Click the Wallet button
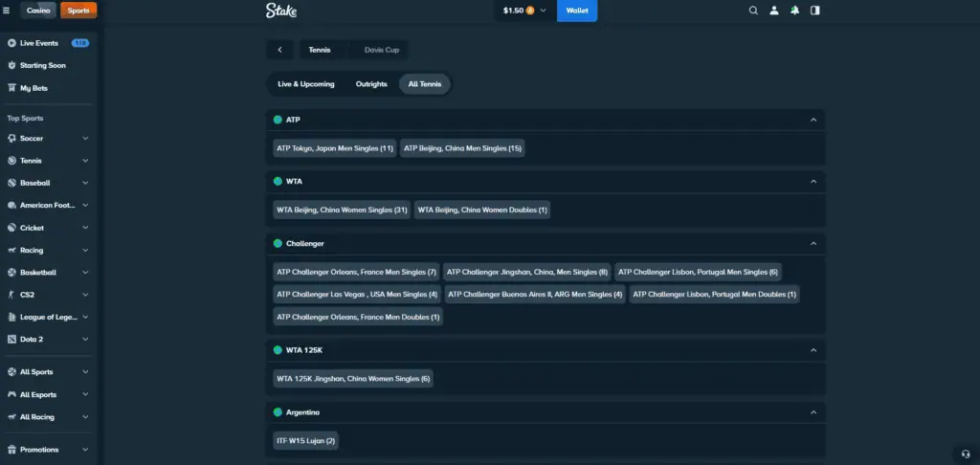Screen dimensions: 980x465 tap(577, 11)
